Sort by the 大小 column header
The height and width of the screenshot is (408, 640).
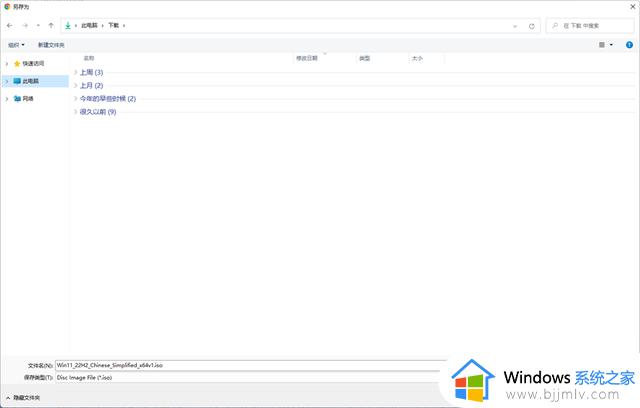pos(417,58)
